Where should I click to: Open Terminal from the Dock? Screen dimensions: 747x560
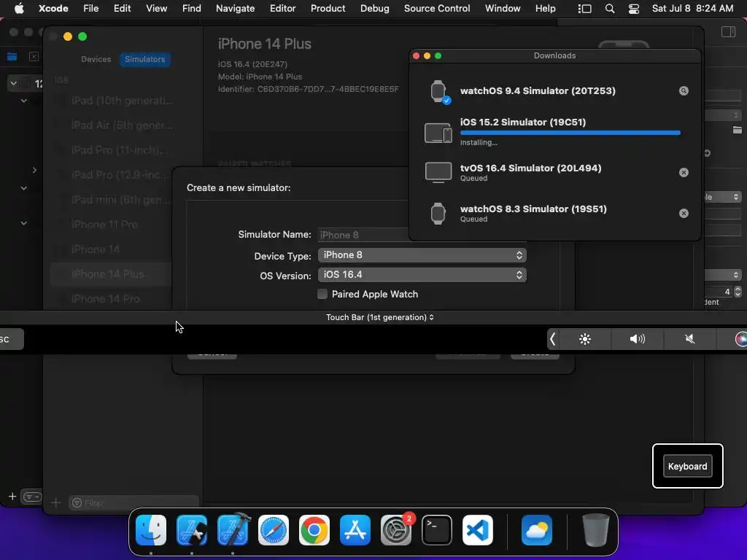[437, 530]
